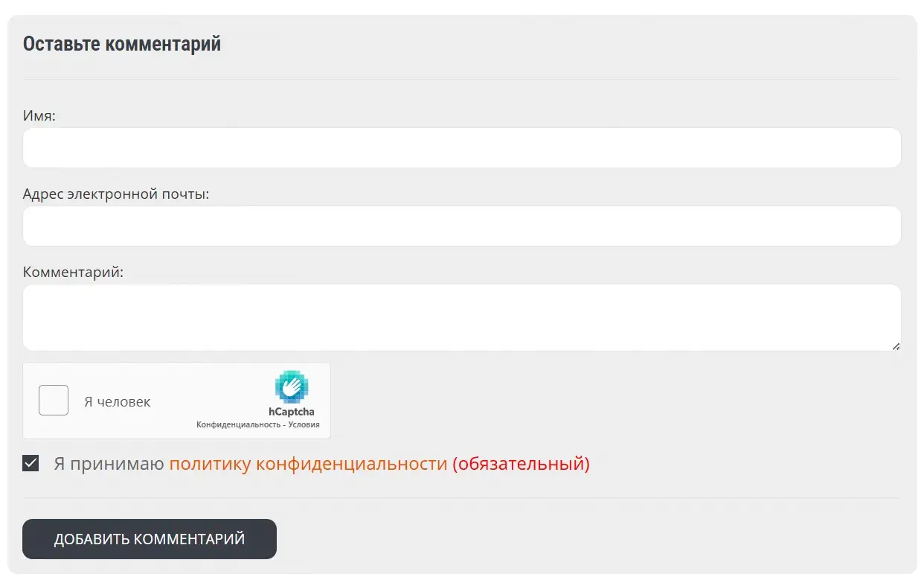Submit with 'Добавить комментарий' button
Screen dimensions: 924x580
pos(150,539)
